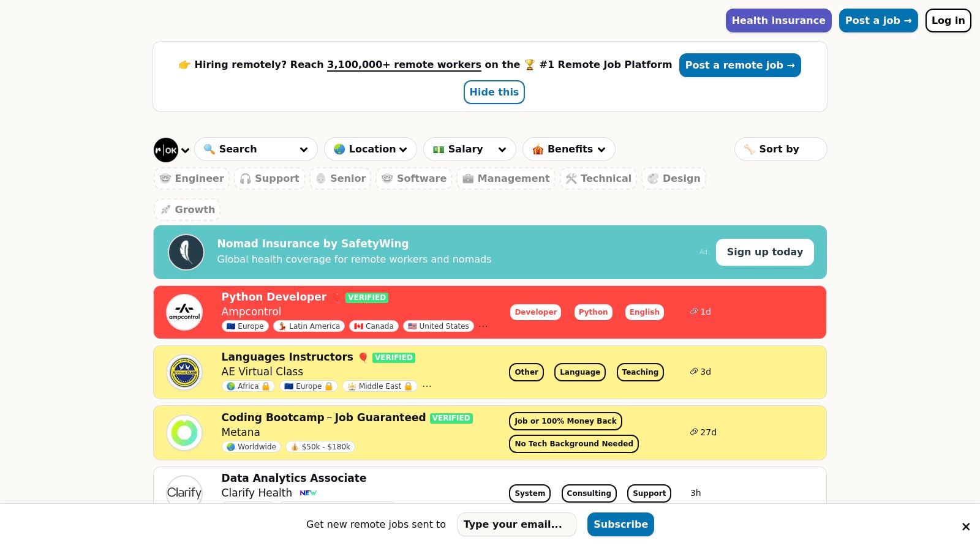Click the AE Virtual Class logo
Screen dimensions: 980x551
[x=184, y=372]
